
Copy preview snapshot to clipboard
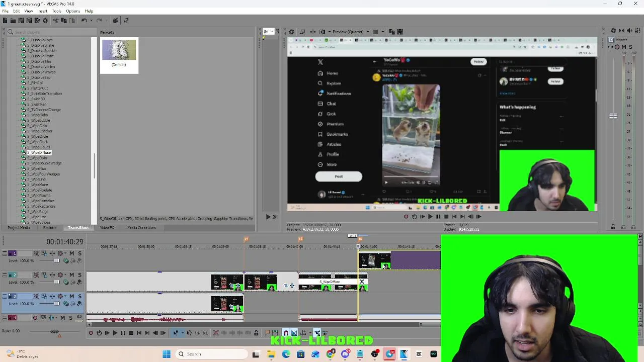[391, 32]
